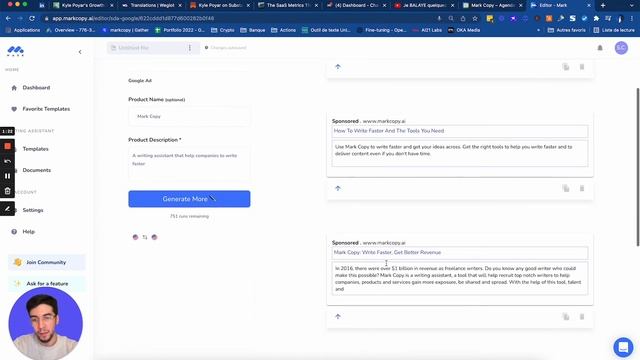Open Autres favoris bookmarks folder
The image size is (640, 360).
[x=567, y=30]
